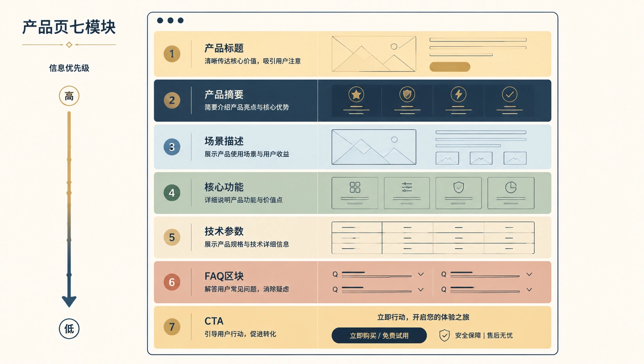Screen dimensions: 644x364
Task: Click the 高 priority circle
Action: (69, 96)
